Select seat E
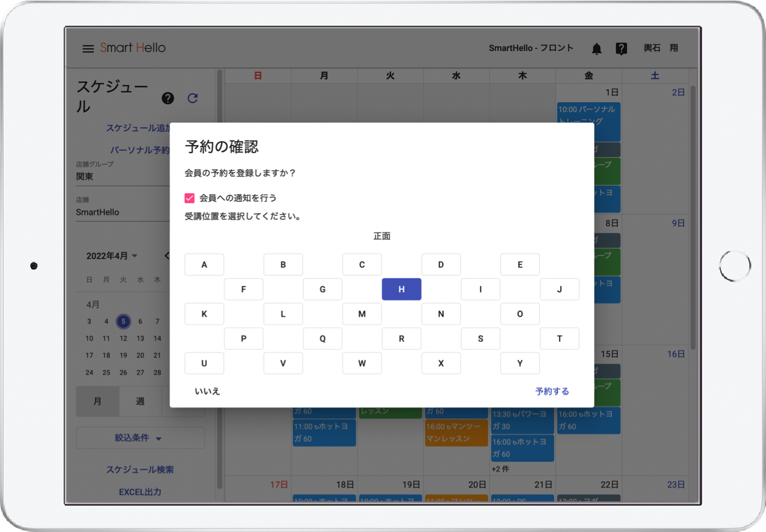Image resolution: width=766 pixels, height=532 pixels. (x=520, y=265)
